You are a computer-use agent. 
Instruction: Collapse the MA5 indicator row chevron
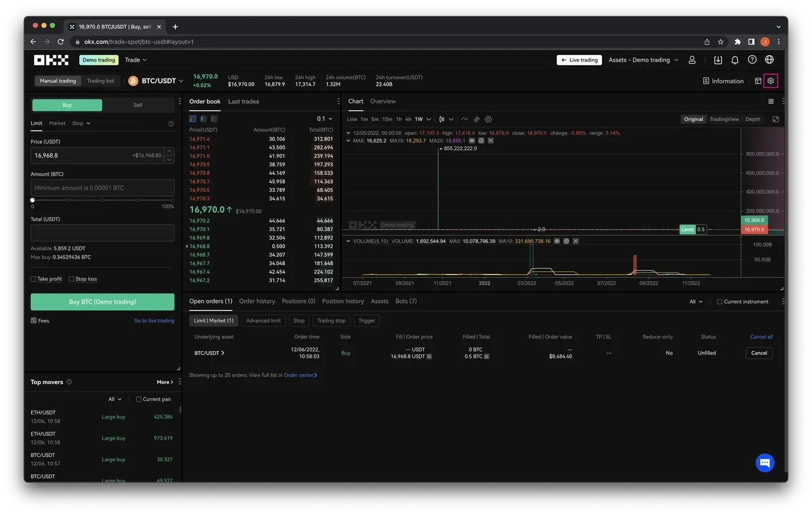tap(348, 141)
